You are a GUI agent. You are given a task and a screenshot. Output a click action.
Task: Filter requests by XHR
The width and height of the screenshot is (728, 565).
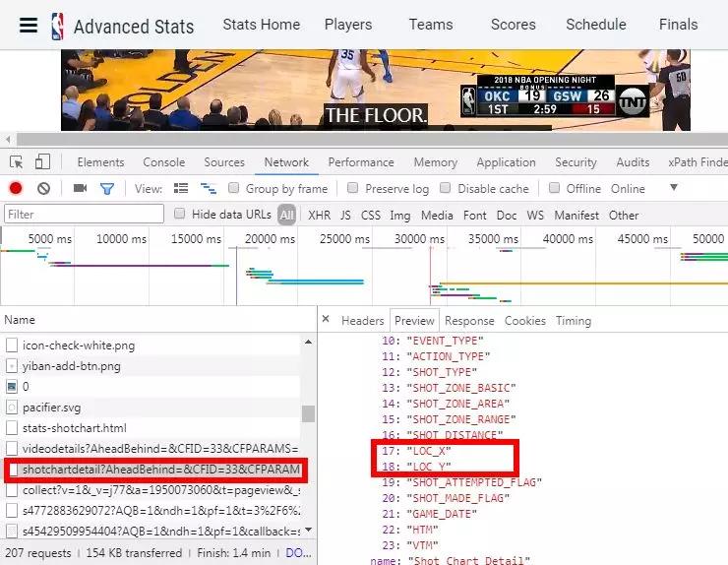(x=320, y=216)
